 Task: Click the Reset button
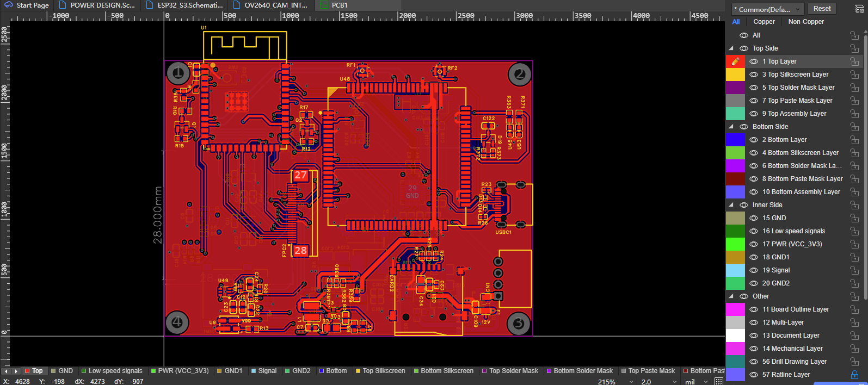(x=822, y=9)
